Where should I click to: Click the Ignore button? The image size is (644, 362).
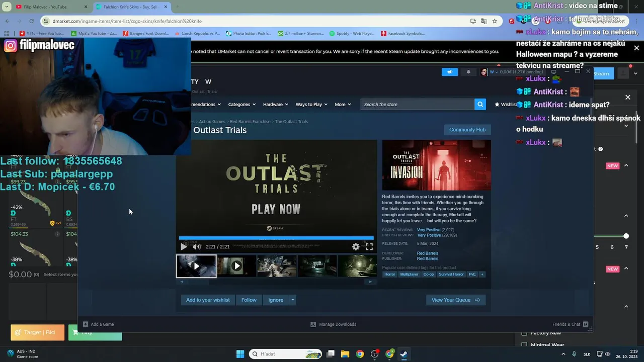pyautogui.click(x=276, y=300)
